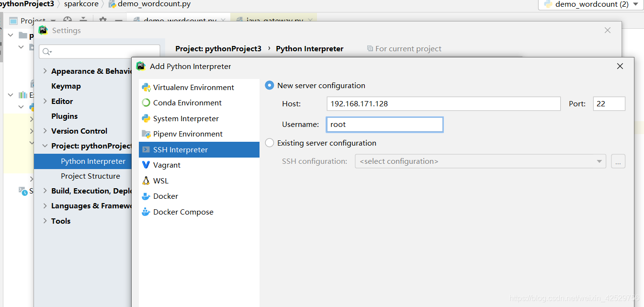This screenshot has width=644, height=307.
Task: Switch to demo_wordcount.py editor tab
Action: pyautogui.click(x=180, y=21)
